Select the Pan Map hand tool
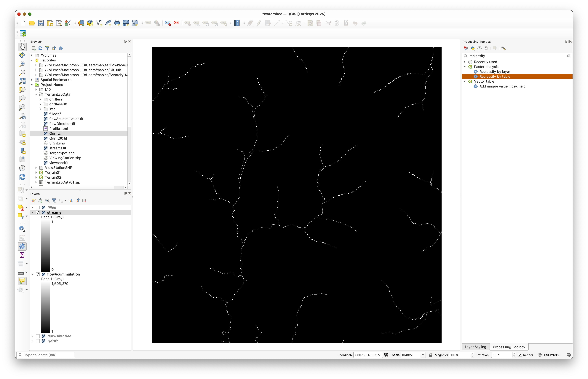Image resolution: width=588 pixels, height=379 pixels. [x=22, y=47]
